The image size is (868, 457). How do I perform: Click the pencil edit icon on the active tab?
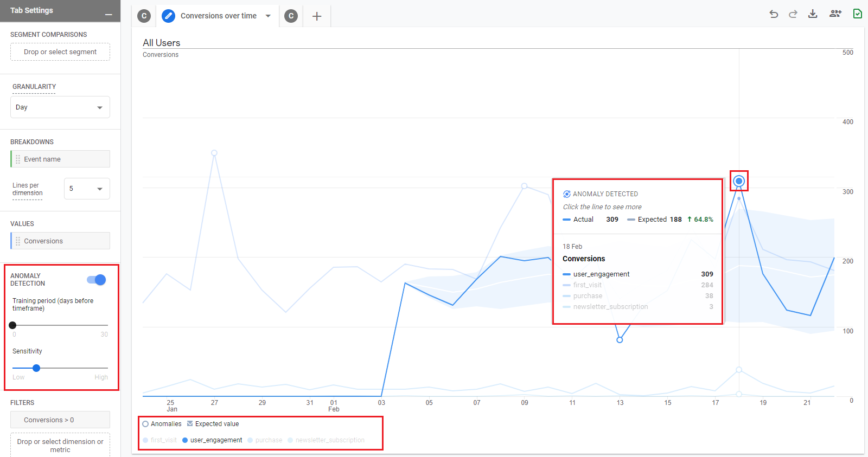169,16
